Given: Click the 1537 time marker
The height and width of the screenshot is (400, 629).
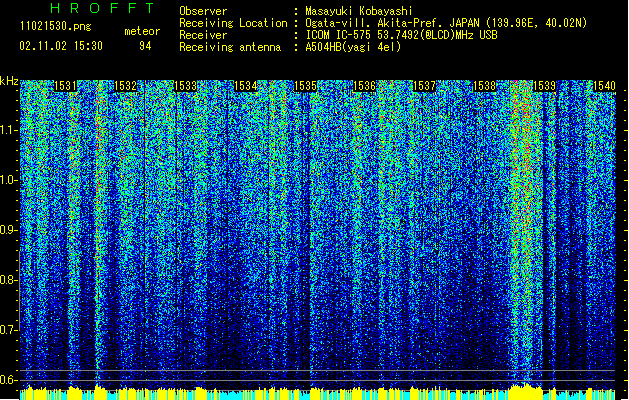Looking at the screenshot, I should coord(424,86).
